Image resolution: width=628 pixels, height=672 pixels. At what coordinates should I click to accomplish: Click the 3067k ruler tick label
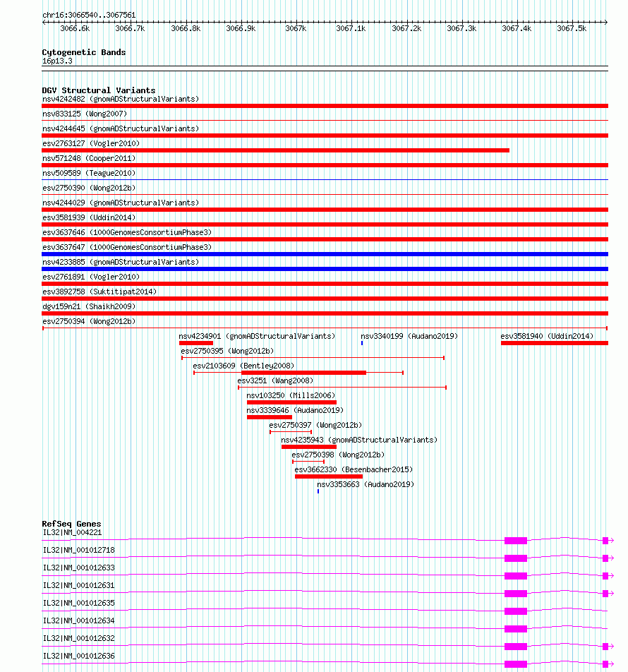point(296,28)
